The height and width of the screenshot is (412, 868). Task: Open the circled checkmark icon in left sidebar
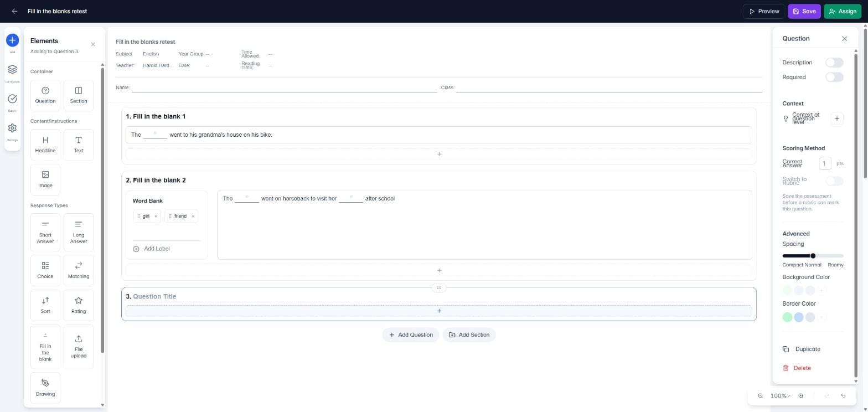coord(12,99)
